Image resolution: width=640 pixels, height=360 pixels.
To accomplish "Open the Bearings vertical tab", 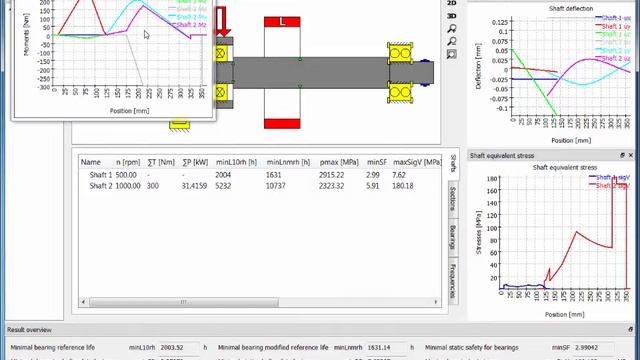I will (x=453, y=237).
